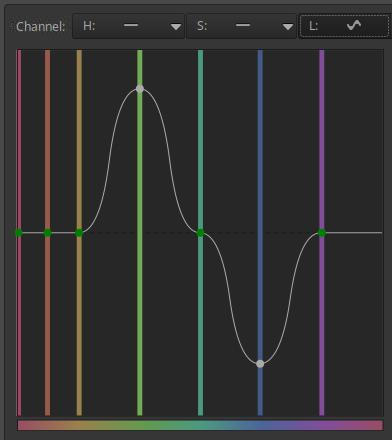392x440 pixels.
Task: Click the S: channel label
Action: click(x=201, y=26)
